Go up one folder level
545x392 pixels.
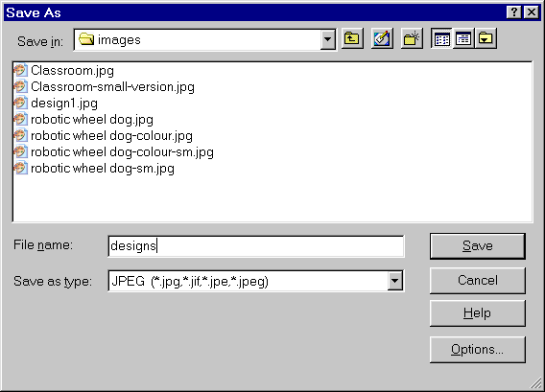[352, 39]
